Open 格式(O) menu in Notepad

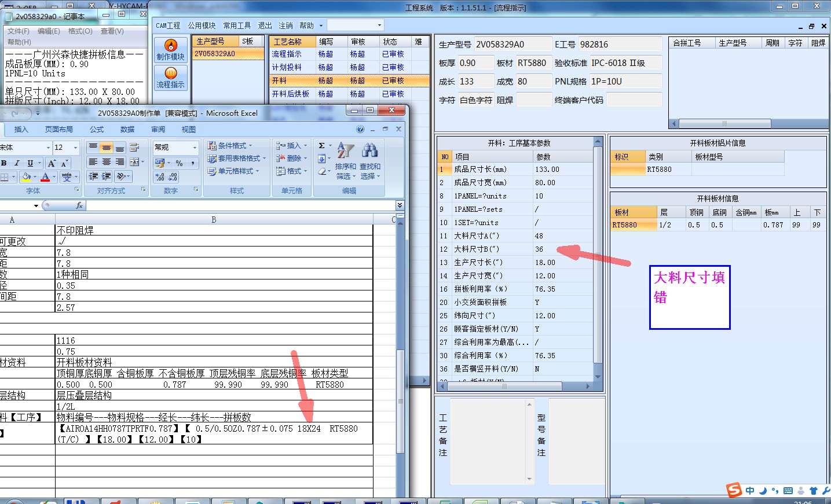click(80, 31)
